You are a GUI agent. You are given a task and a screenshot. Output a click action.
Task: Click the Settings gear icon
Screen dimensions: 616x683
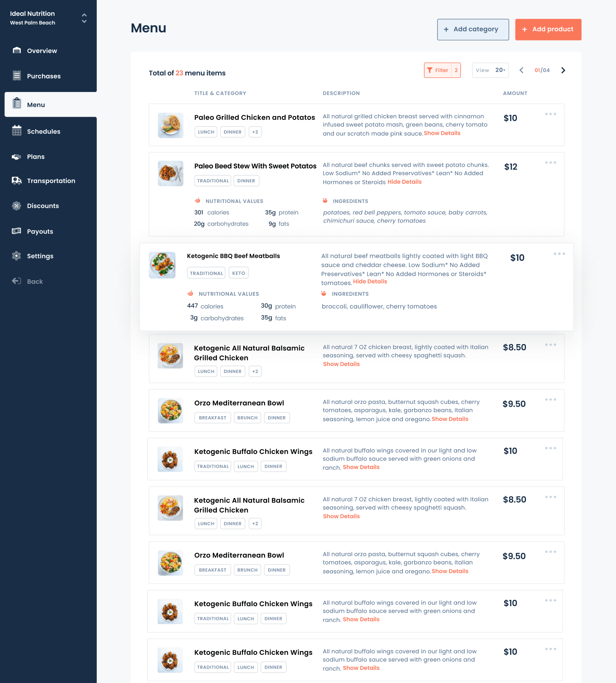[17, 256]
